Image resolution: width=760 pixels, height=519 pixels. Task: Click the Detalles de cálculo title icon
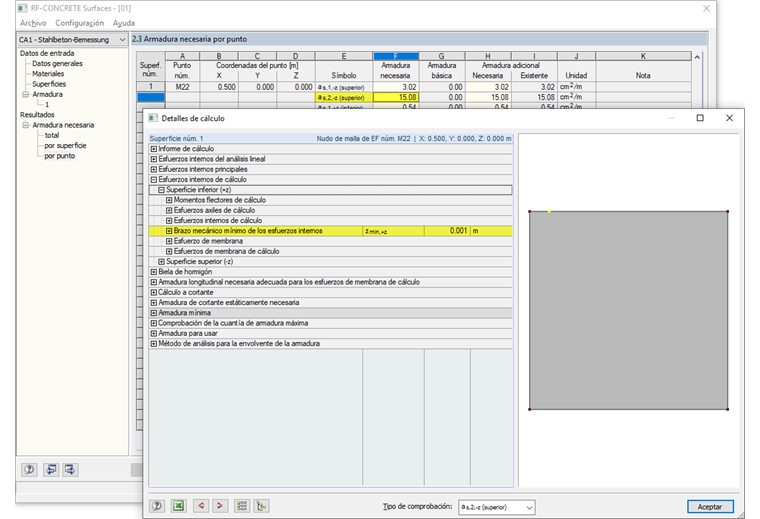[x=153, y=118]
